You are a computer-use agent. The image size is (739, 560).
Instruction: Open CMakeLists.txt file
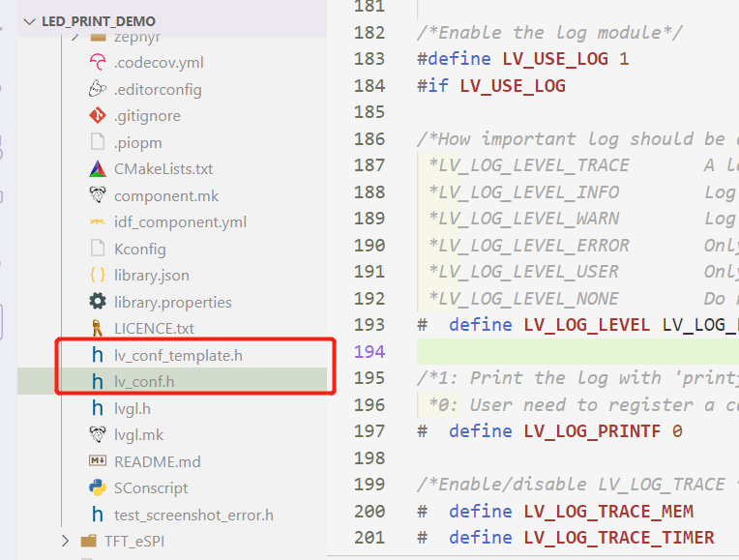(x=163, y=168)
